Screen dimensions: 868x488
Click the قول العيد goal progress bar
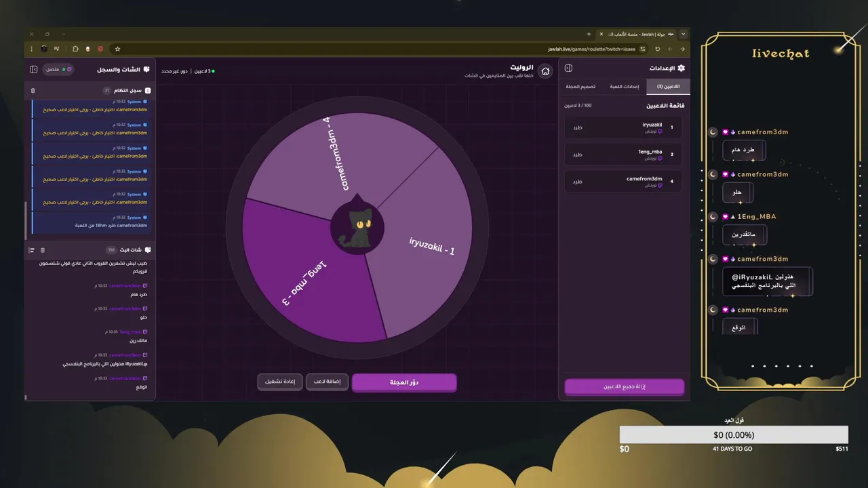pyautogui.click(x=734, y=435)
